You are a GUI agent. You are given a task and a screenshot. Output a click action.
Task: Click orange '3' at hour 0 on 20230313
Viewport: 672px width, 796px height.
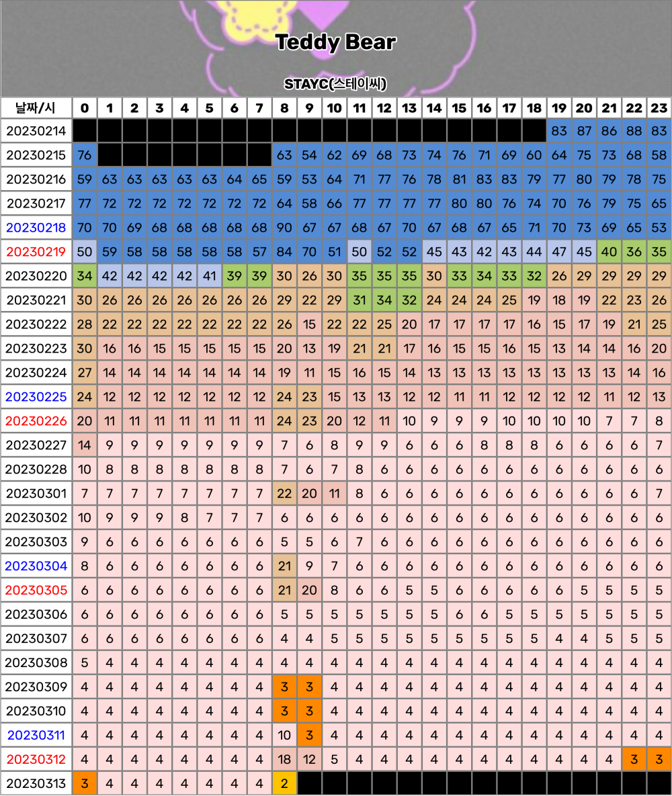tap(84, 784)
